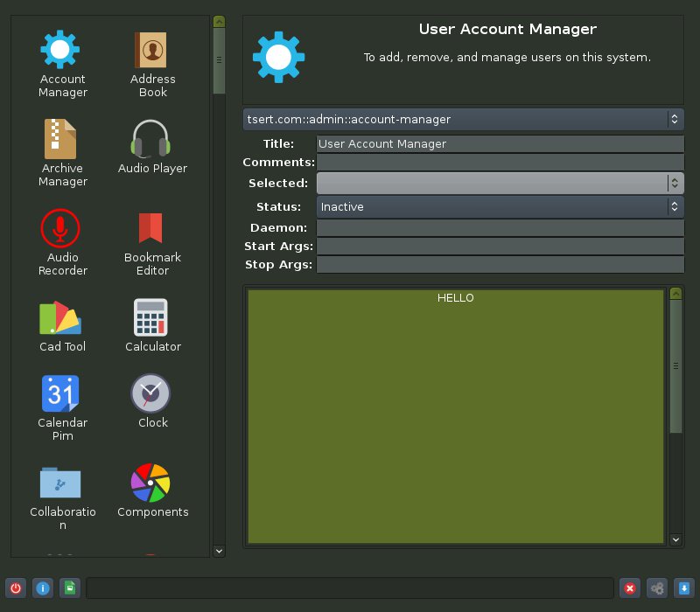Launch the Audio Player icon
This screenshot has height=612, width=700.
(x=152, y=139)
